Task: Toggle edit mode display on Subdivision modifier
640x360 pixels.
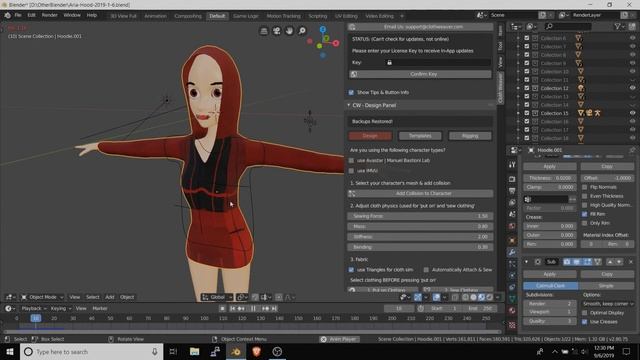Action: point(587,262)
